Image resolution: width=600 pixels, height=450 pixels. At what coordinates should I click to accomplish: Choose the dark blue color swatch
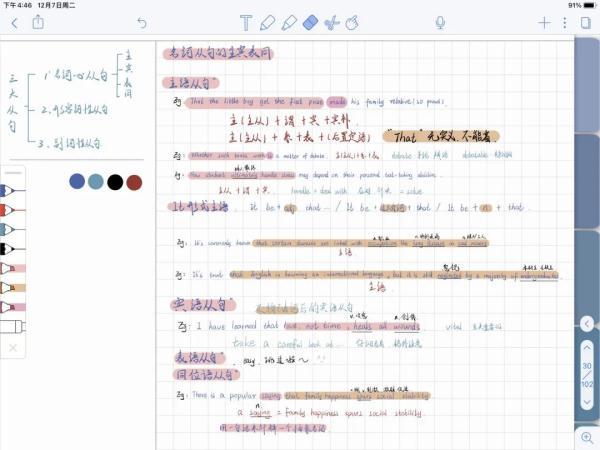77,181
